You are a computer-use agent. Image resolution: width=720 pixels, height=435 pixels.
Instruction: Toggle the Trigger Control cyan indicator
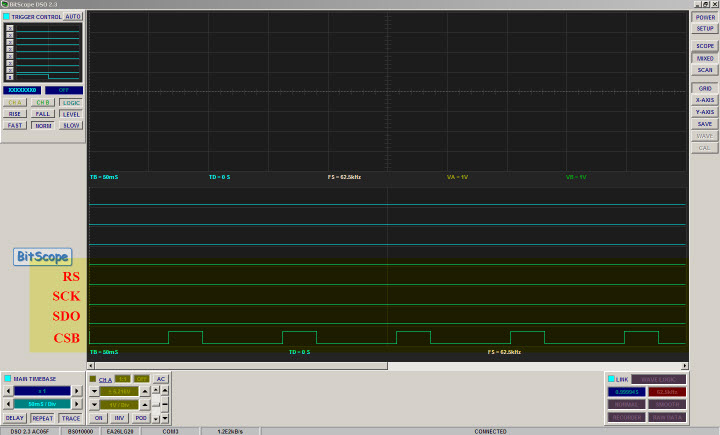click(7, 17)
